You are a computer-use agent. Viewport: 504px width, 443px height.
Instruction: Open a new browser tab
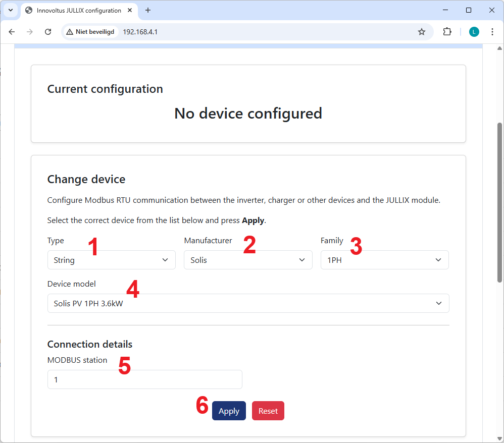point(148,10)
